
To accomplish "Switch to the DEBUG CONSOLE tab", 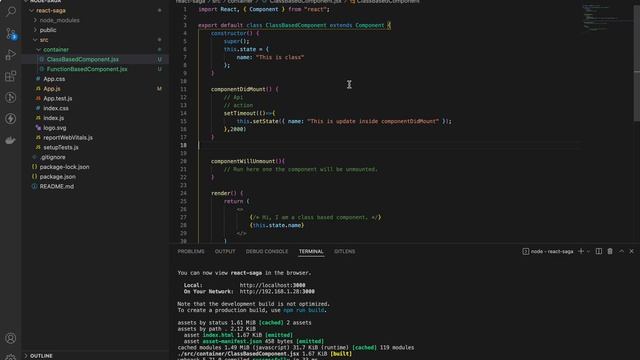I will (267, 251).
